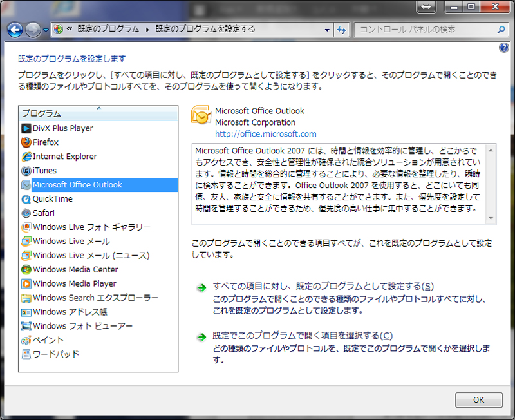Click the double chevron in address bar
Viewport: 515px width, 420px height.
(70, 29)
